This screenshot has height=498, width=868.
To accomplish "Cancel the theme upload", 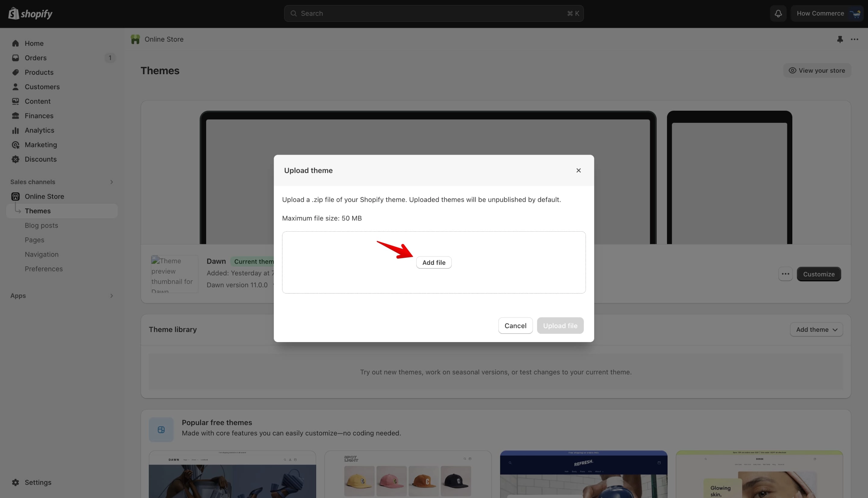I will pyautogui.click(x=515, y=326).
